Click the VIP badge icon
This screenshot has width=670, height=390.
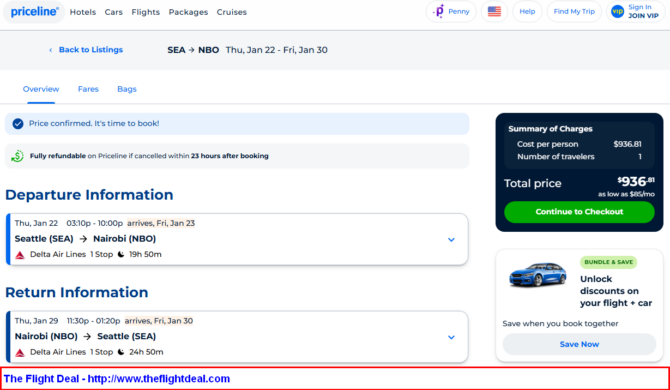pos(617,12)
